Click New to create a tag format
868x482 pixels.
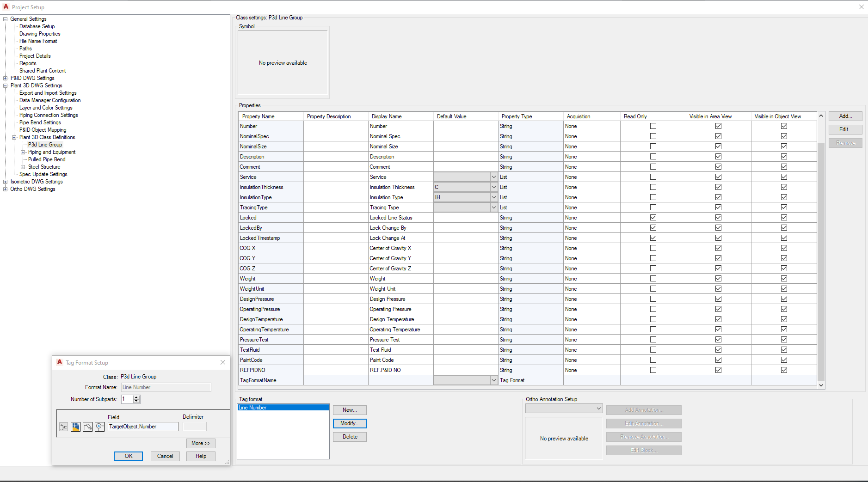tap(350, 410)
